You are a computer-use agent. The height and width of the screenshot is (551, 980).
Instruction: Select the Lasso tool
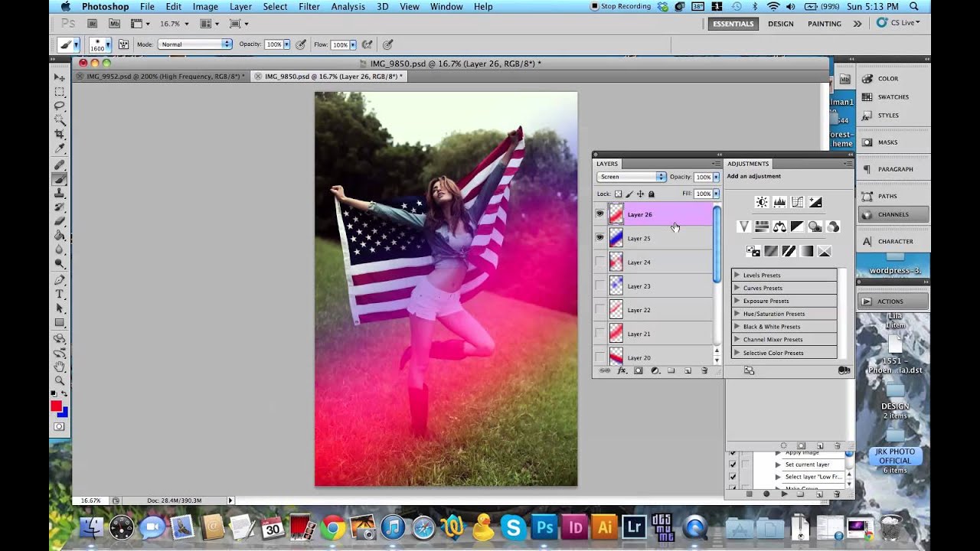click(x=60, y=106)
